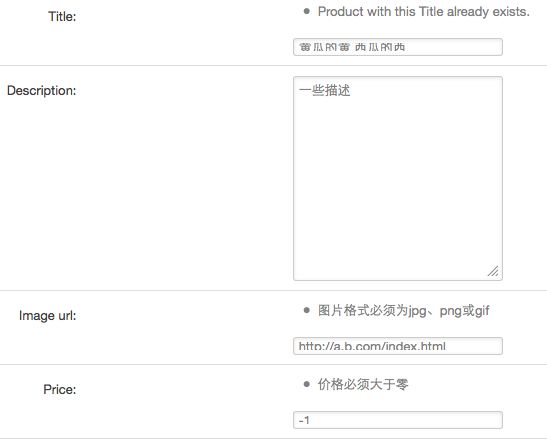547x445 pixels.
Task: Click the jpg, png或gif image format error
Action: pyautogui.click(x=403, y=311)
